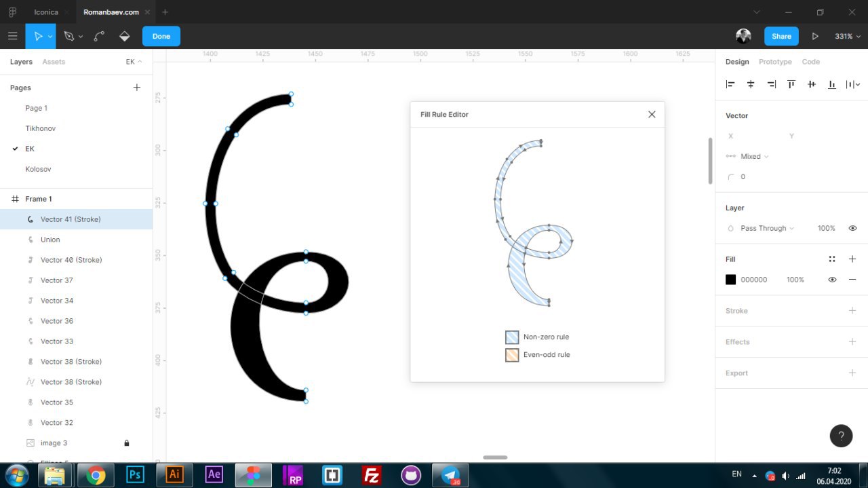Viewport: 868px width, 488px height.
Task: Switch to the Prototype tab
Action: tap(775, 62)
